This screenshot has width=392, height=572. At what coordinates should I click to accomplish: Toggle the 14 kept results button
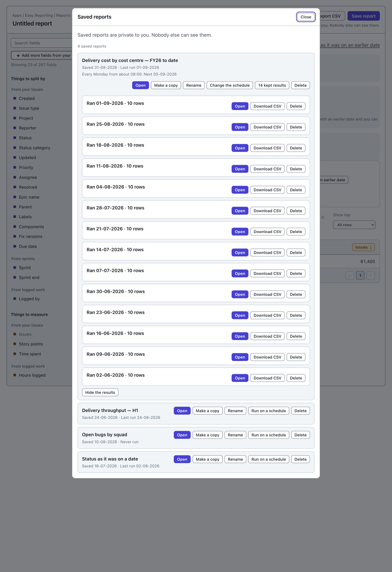272,85
